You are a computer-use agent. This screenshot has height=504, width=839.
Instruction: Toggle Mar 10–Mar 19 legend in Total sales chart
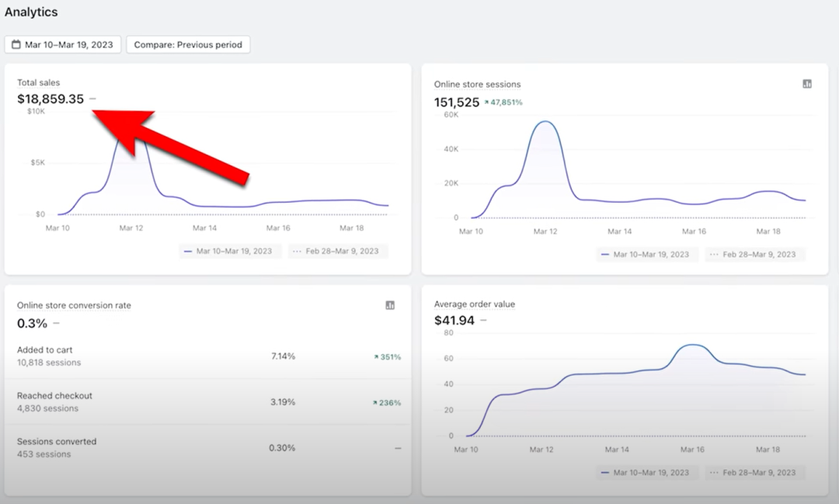229,251
